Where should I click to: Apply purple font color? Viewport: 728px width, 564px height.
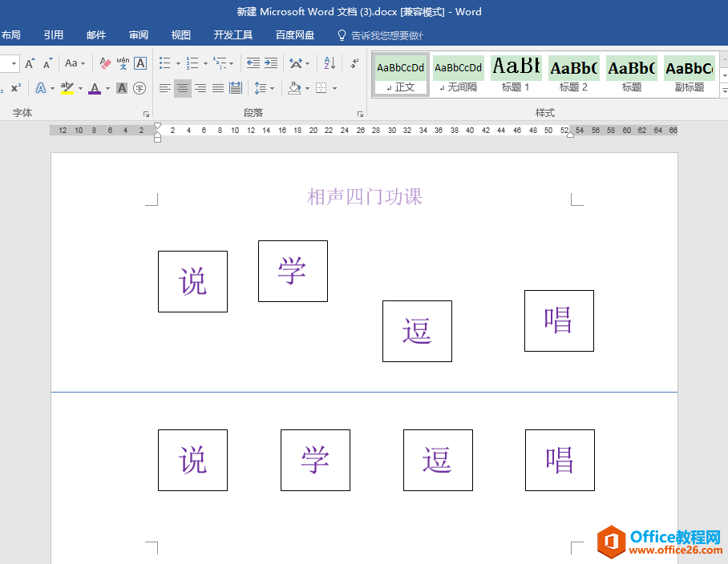click(95, 88)
